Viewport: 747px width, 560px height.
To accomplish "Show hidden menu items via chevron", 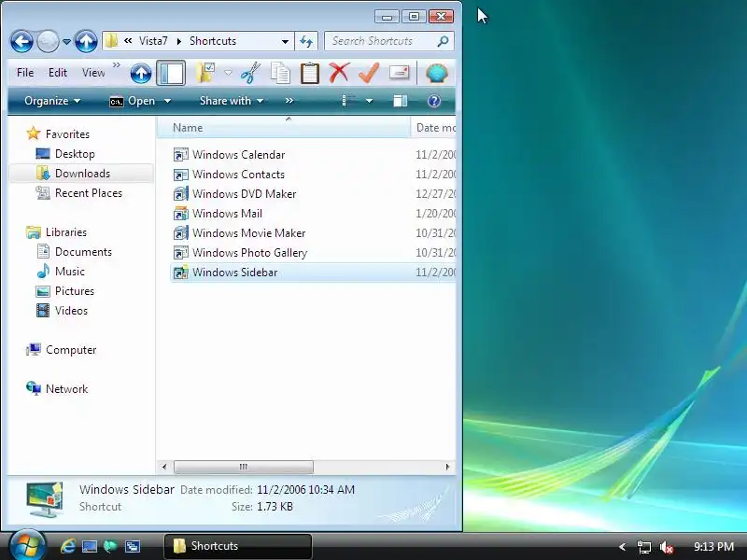I will [117, 64].
